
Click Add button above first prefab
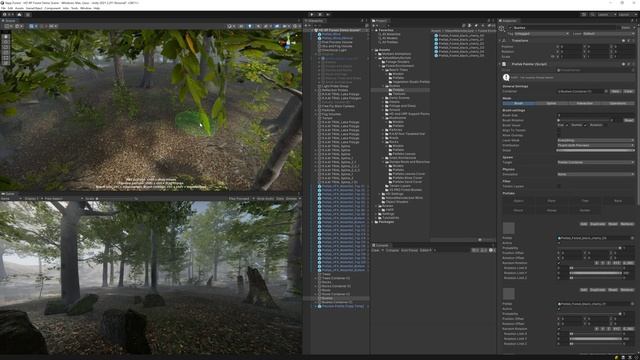pos(584,224)
